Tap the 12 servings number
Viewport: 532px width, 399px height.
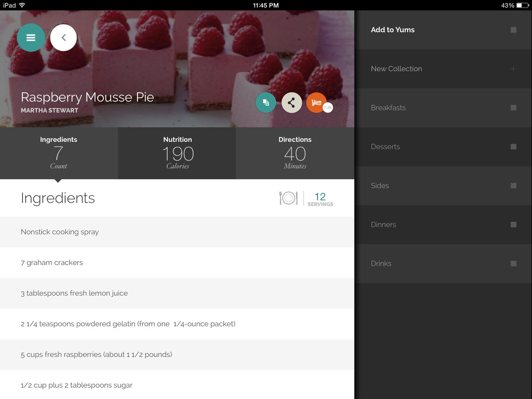320,197
